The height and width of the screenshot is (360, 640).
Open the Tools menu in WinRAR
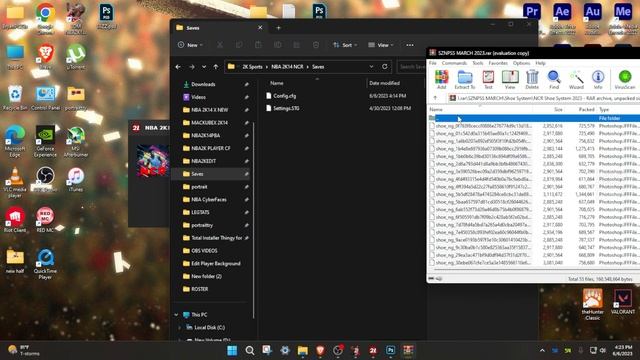click(478, 63)
